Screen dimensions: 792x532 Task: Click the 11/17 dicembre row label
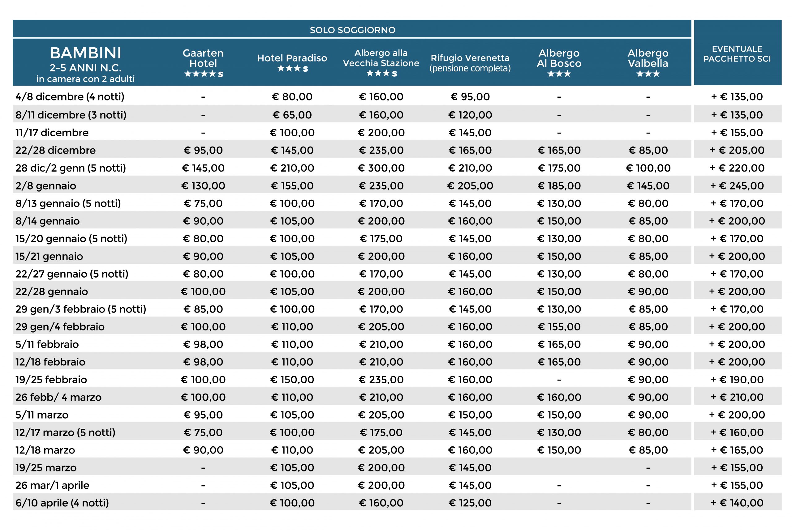(52, 133)
